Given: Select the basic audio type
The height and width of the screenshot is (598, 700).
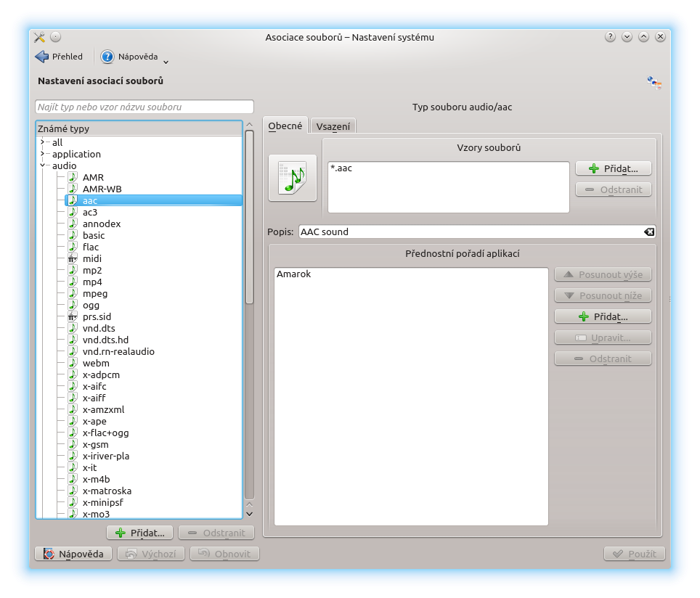Looking at the screenshot, I should (94, 235).
